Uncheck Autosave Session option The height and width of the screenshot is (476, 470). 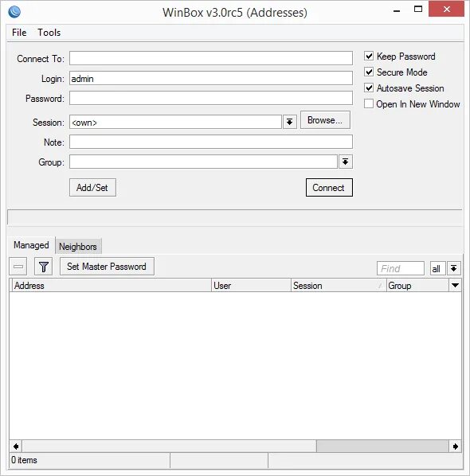click(x=369, y=88)
